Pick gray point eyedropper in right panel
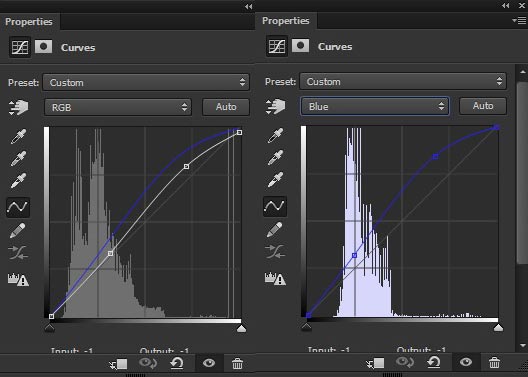 pyautogui.click(x=275, y=158)
